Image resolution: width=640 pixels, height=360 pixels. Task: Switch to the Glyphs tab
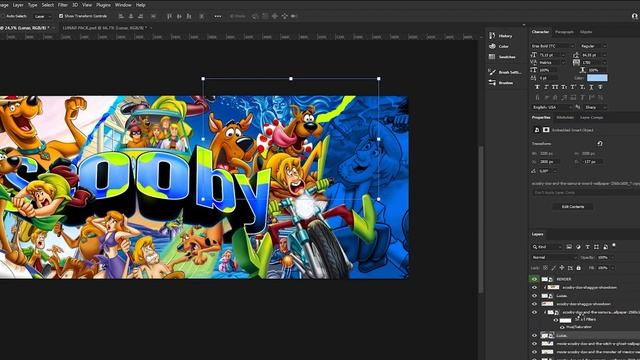click(x=586, y=32)
